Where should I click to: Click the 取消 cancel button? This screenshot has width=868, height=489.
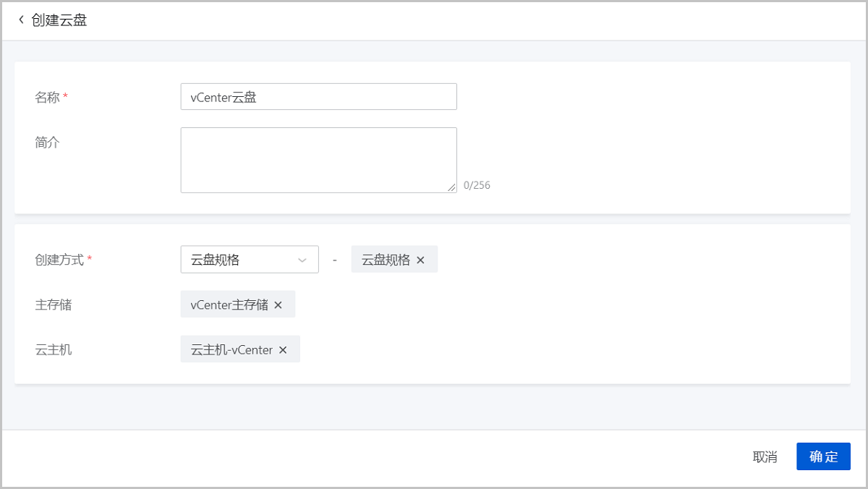pos(765,456)
